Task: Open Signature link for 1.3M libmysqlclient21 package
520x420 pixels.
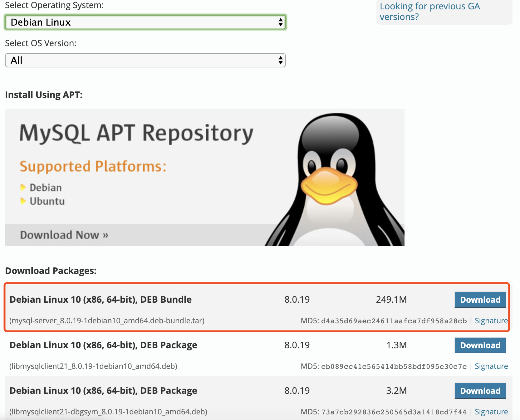Action: (491, 366)
